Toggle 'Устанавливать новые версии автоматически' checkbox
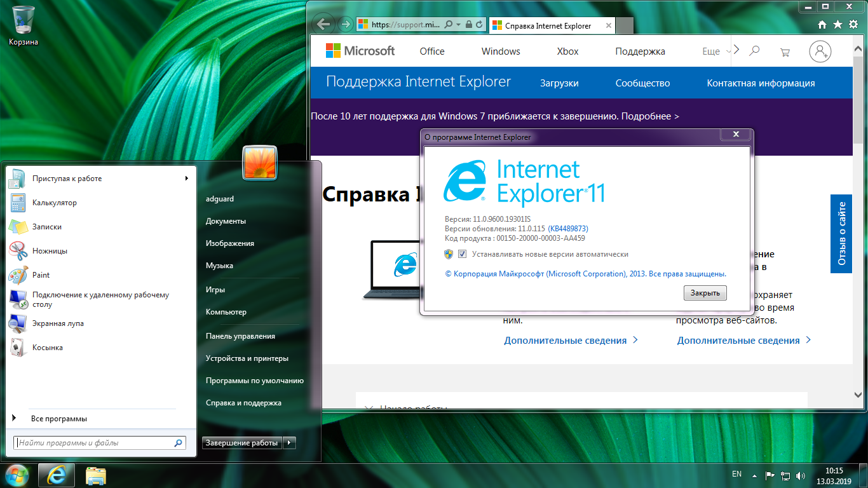Screen dimensions: 868x488 click(463, 254)
